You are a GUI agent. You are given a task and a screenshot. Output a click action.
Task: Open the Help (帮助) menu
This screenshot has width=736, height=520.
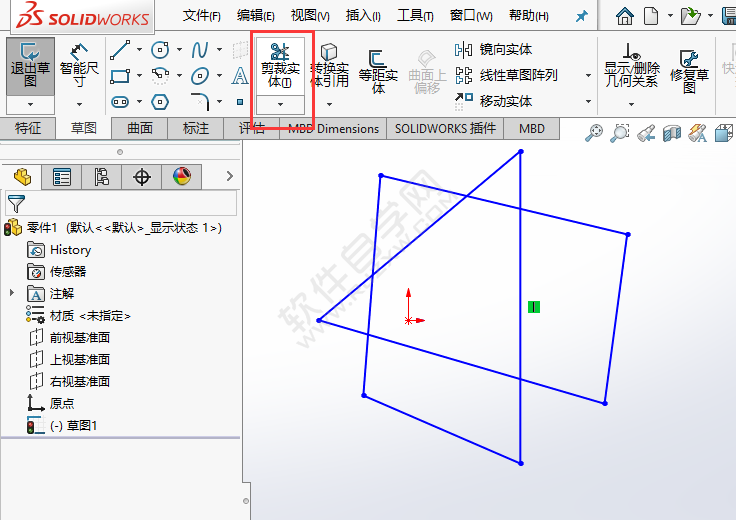point(529,16)
